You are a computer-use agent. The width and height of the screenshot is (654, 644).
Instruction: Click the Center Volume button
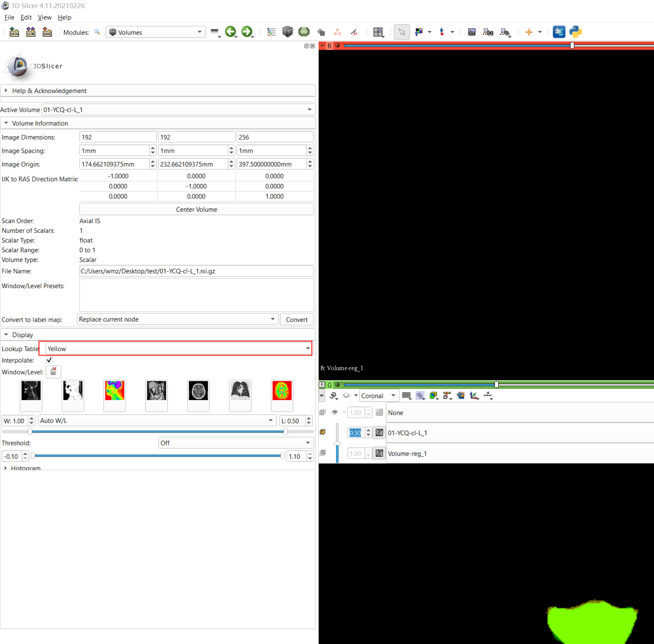pos(196,209)
